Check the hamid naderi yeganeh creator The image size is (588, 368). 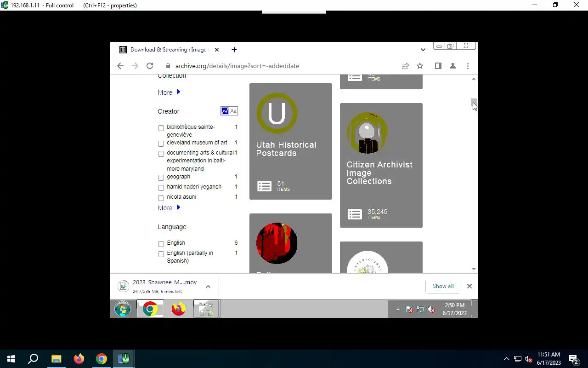(161, 188)
